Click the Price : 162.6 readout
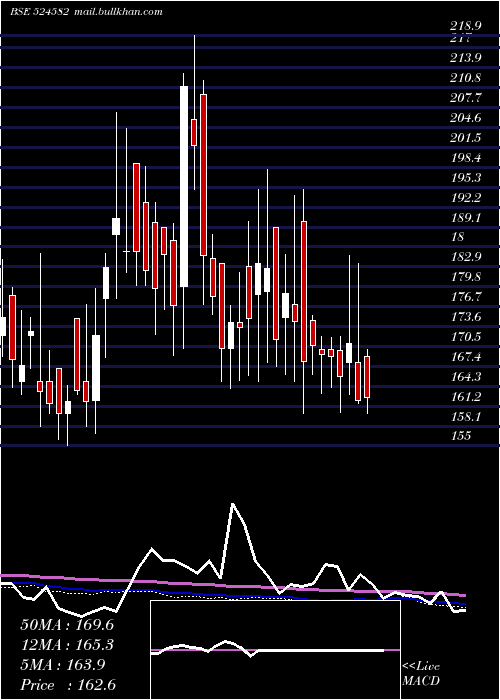500x700 pixels. pos(68,685)
